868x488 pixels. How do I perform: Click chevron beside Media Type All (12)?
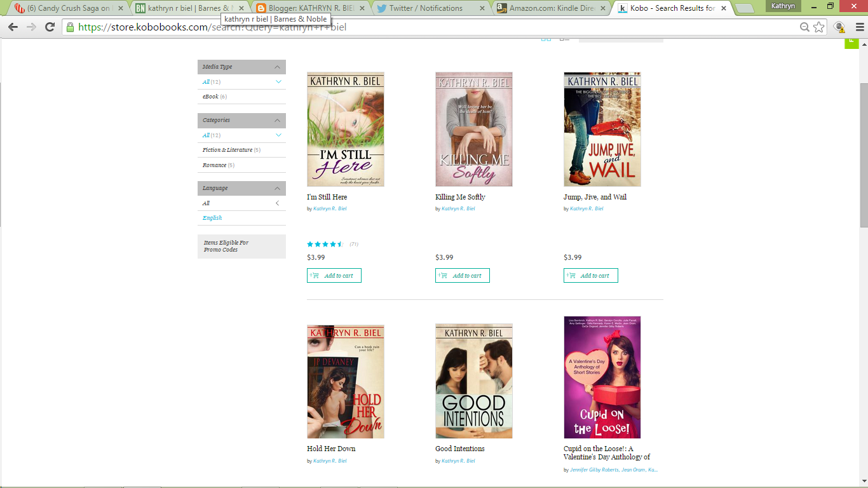(278, 82)
